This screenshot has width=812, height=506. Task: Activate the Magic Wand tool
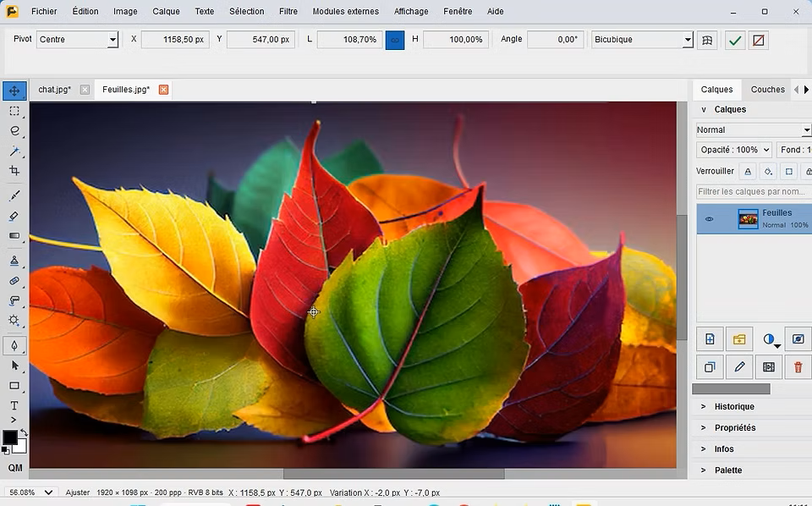pyautogui.click(x=14, y=151)
